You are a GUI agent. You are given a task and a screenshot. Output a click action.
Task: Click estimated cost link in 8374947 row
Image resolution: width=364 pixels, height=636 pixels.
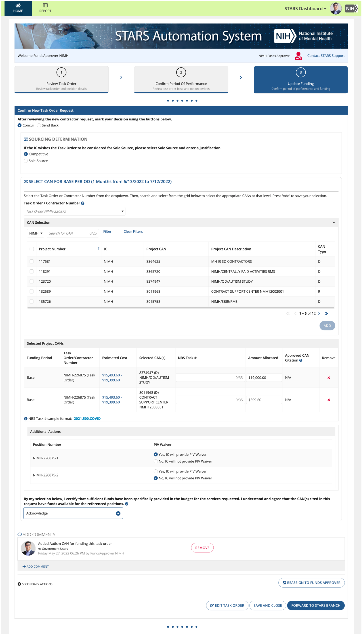pyautogui.click(x=112, y=378)
